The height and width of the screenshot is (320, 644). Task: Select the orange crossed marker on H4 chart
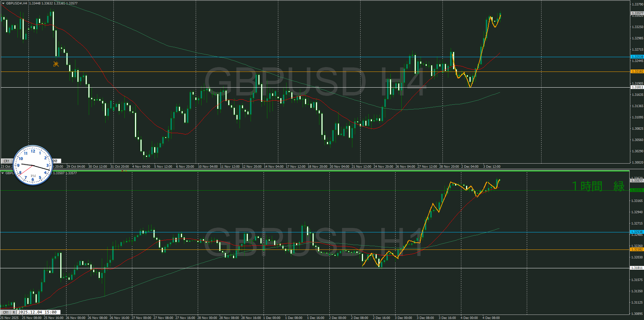(x=56, y=64)
